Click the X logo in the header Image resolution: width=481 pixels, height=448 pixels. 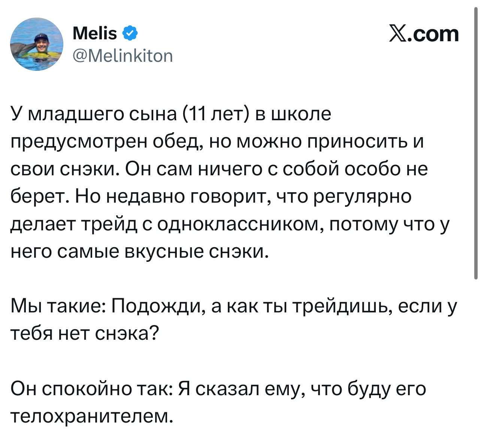click(x=399, y=34)
